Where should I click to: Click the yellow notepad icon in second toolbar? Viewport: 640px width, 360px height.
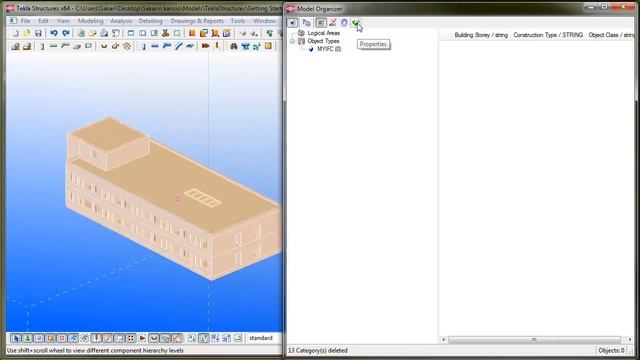coord(268,47)
